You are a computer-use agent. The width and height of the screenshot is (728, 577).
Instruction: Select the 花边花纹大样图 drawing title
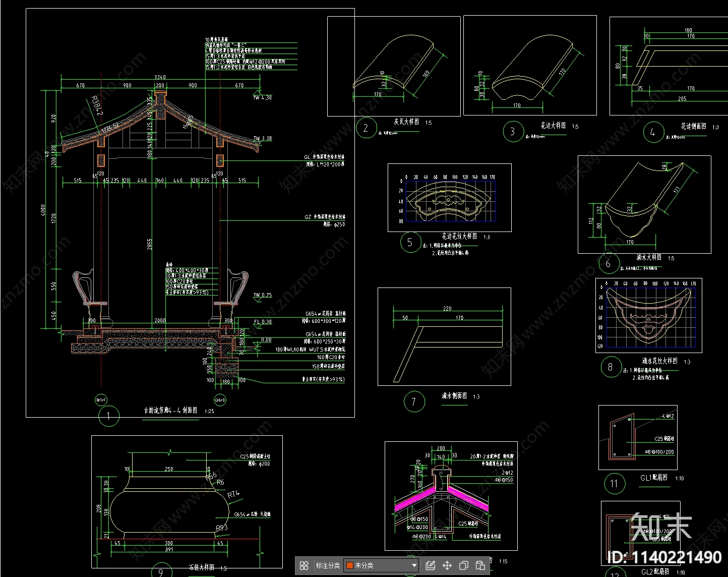pos(459,236)
